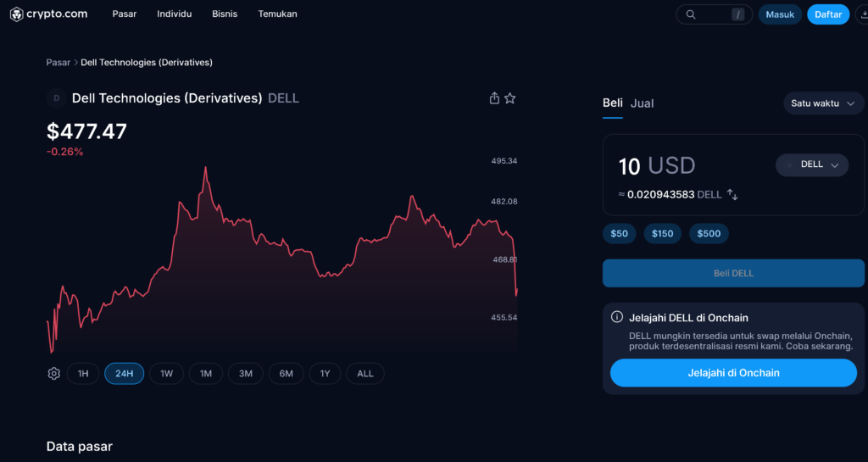Viewport: 868px width, 462px height.
Task: Select the 24H chart timeframe
Action: (x=124, y=374)
